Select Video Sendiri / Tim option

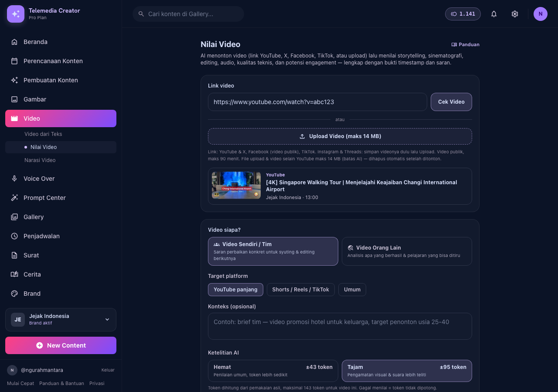tap(273, 251)
